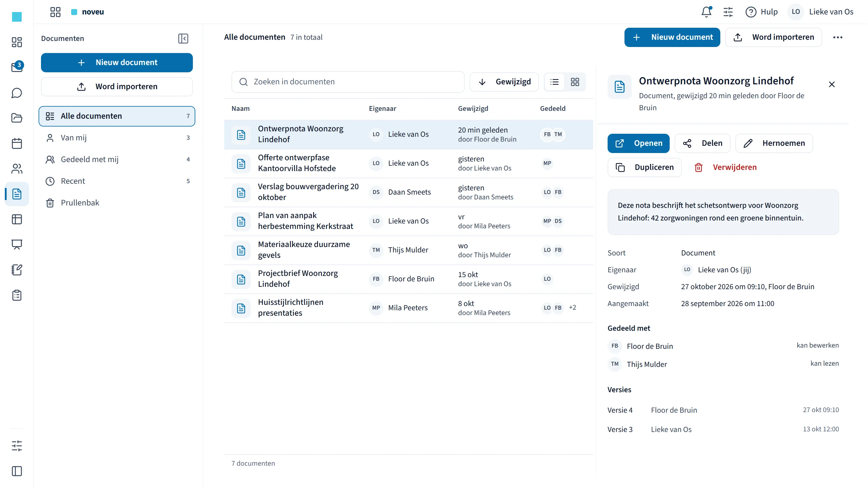
Task: Open the notifications bell
Action: click(706, 12)
